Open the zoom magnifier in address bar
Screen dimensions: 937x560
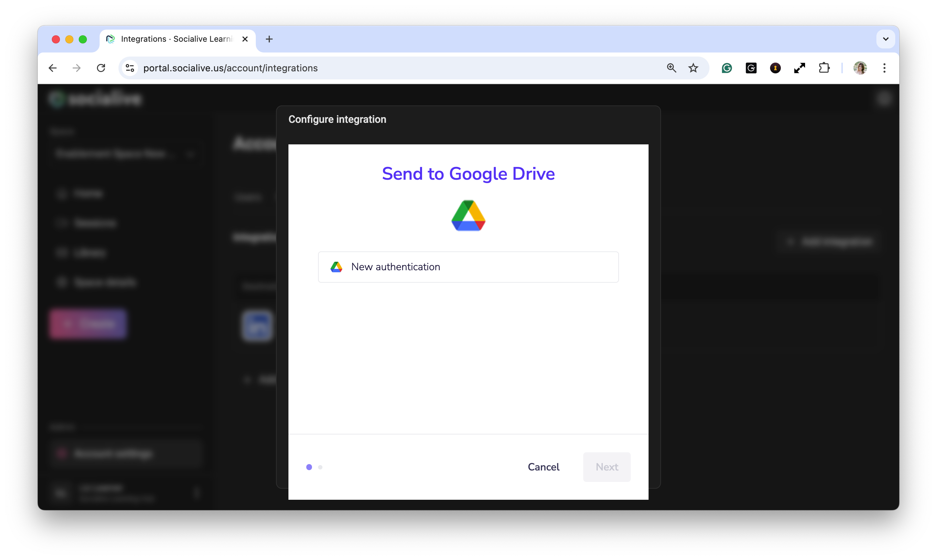[671, 68]
